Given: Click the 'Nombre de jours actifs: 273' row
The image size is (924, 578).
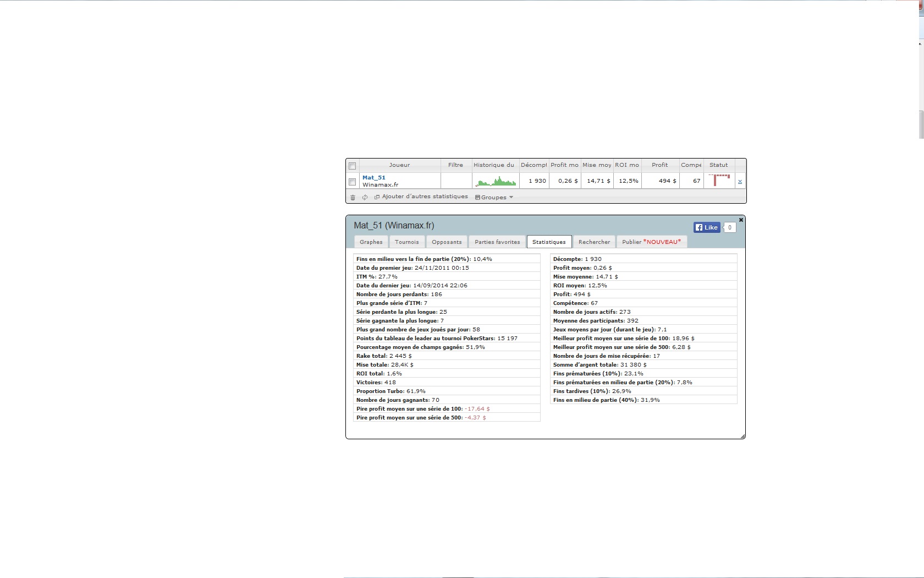Looking at the screenshot, I should pos(643,312).
